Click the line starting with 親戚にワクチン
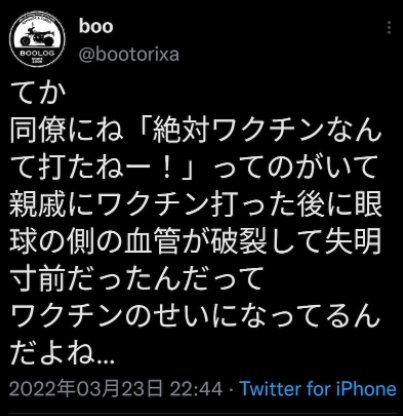Screen dimensions: 403x416 [196, 204]
